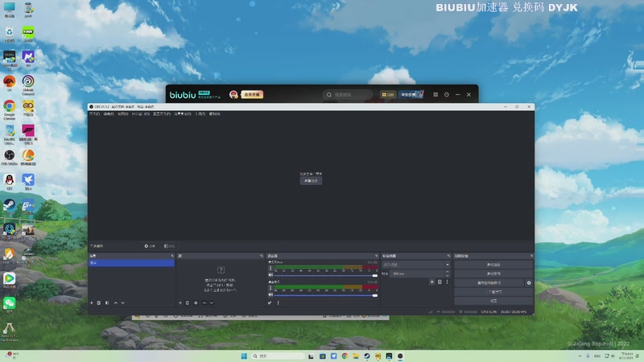
Task: Click the Start Recording button in Controls
Action: 493,274
